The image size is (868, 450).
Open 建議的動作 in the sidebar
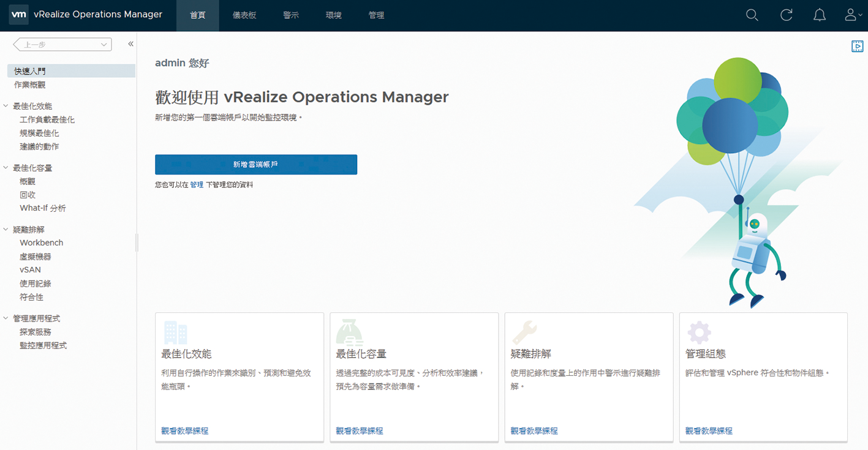click(39, 147)
